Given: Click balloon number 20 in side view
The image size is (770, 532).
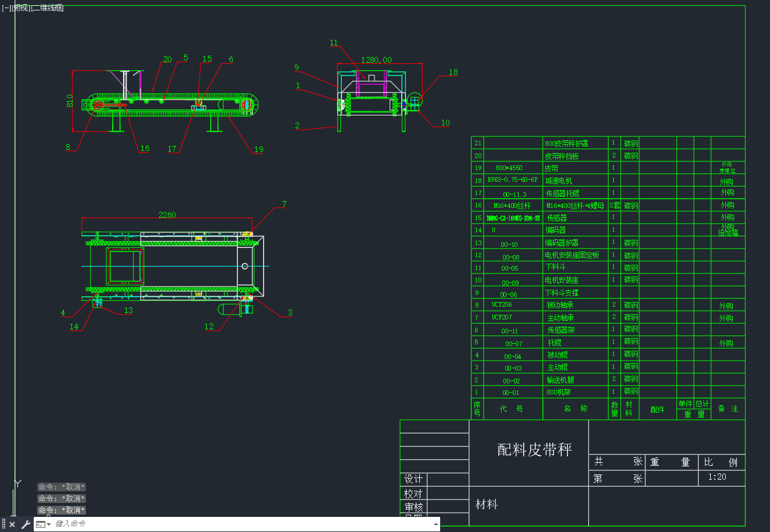Looking at the screenshot, I should 167,59.
